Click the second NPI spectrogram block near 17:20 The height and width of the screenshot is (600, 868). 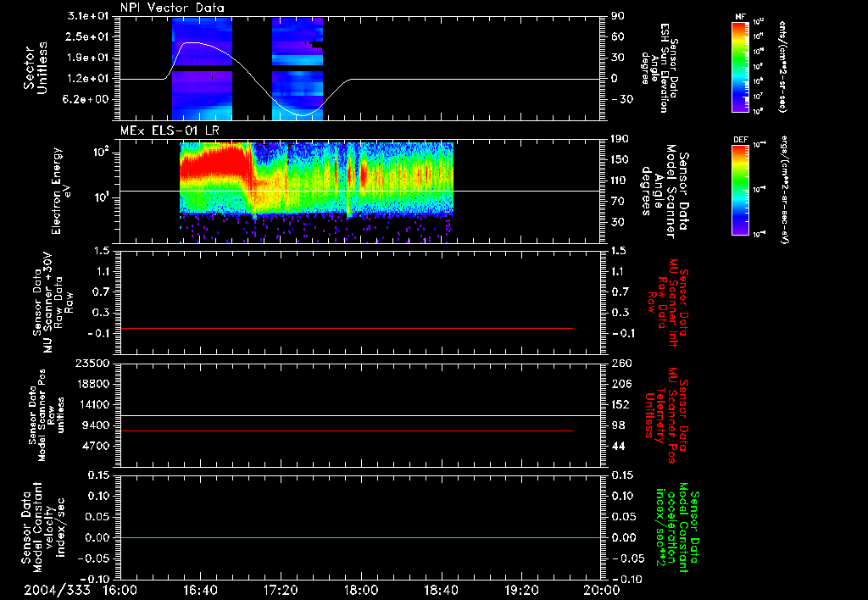[298, 69]
